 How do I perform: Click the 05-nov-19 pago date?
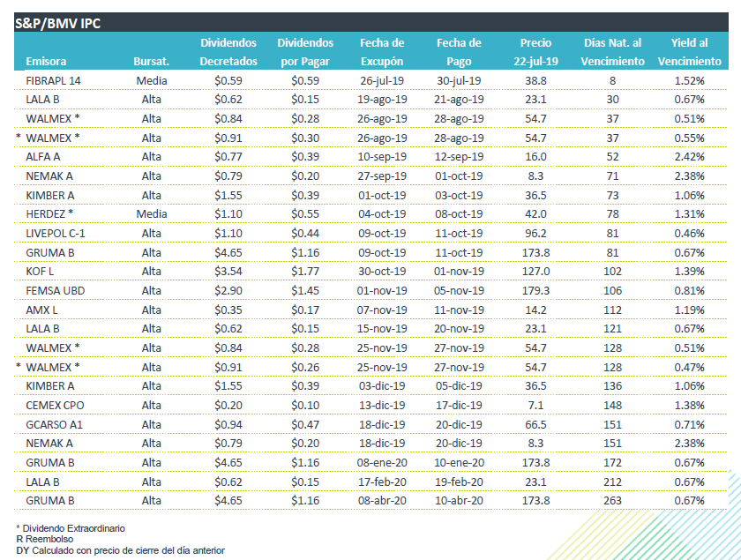(x=459, y=291)
